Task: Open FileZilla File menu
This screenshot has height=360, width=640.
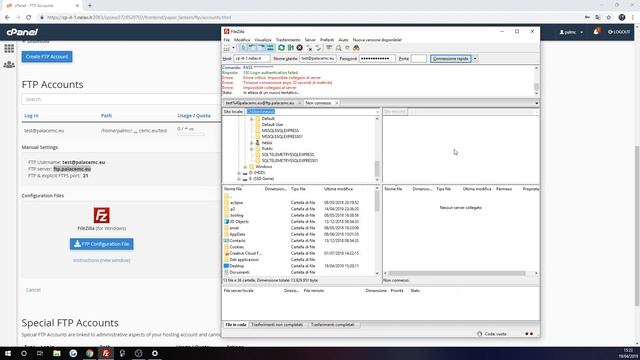Action: tap(227, 40)
